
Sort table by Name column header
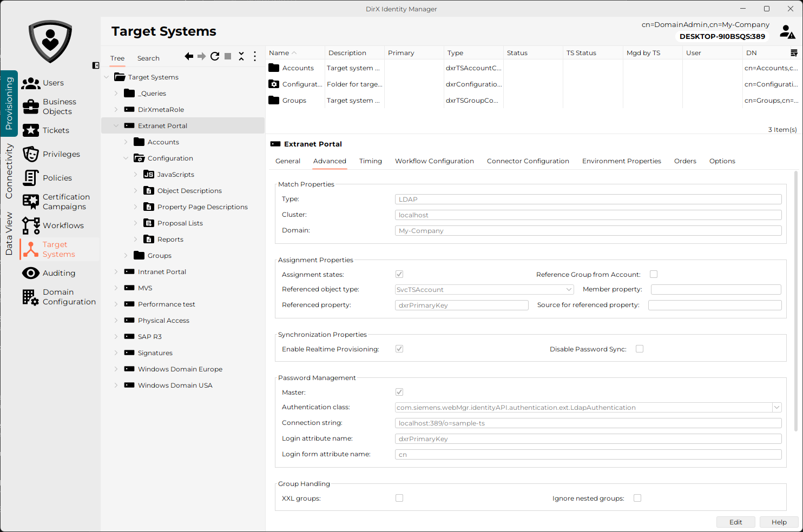(x=295, y=53)
